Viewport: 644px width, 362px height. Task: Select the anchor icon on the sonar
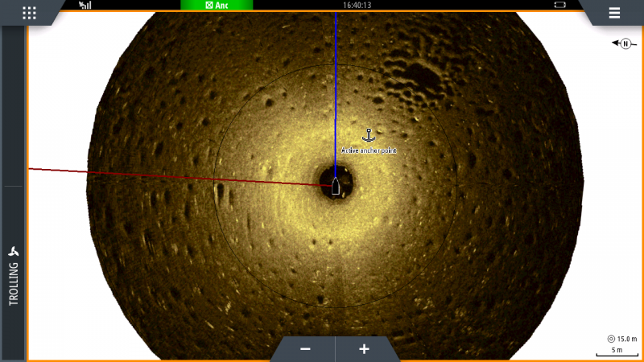[x=369, y=135]
